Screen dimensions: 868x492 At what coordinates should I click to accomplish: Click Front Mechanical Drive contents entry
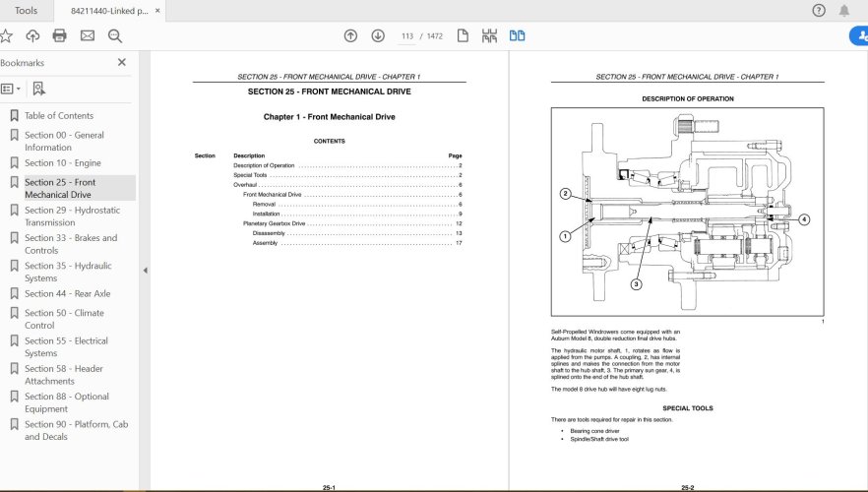352,194
